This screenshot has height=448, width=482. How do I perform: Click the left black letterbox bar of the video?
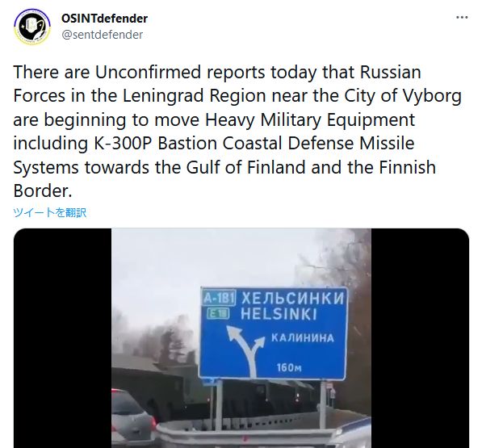click(63, 338)
